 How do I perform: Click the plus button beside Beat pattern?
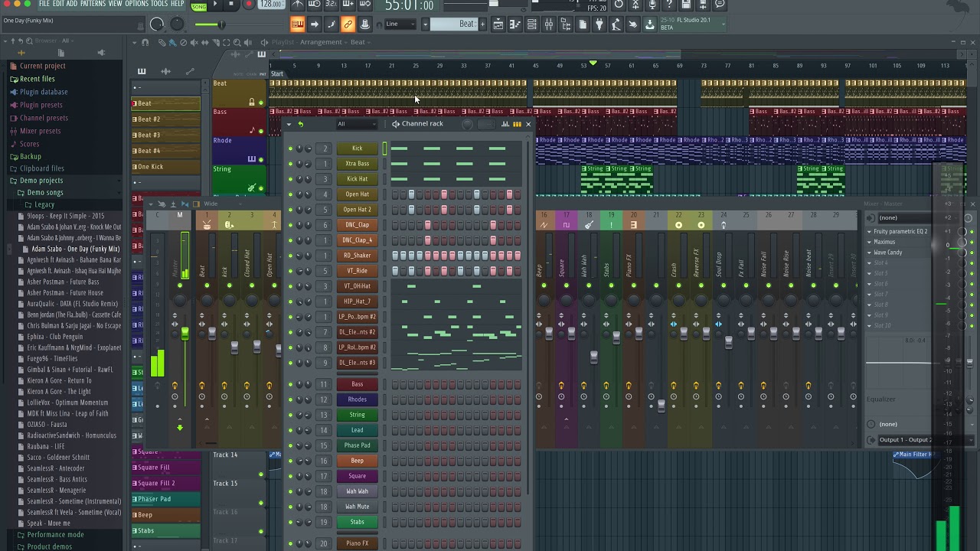tap(482, 24)
